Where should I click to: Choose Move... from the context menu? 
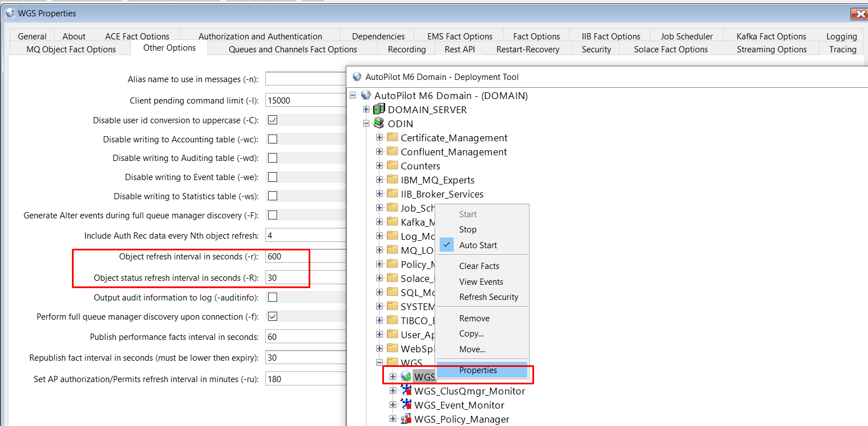482,349
